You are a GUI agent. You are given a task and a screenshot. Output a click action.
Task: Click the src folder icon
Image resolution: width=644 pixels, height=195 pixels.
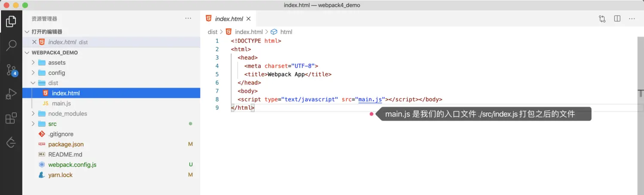click(x=42, y=124)
